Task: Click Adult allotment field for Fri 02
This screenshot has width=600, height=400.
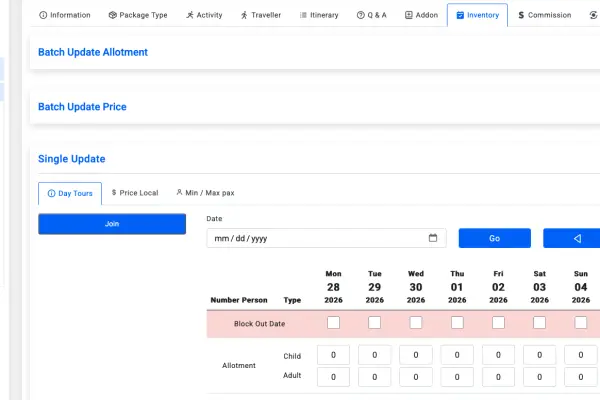Action: [x=498, y=377]
